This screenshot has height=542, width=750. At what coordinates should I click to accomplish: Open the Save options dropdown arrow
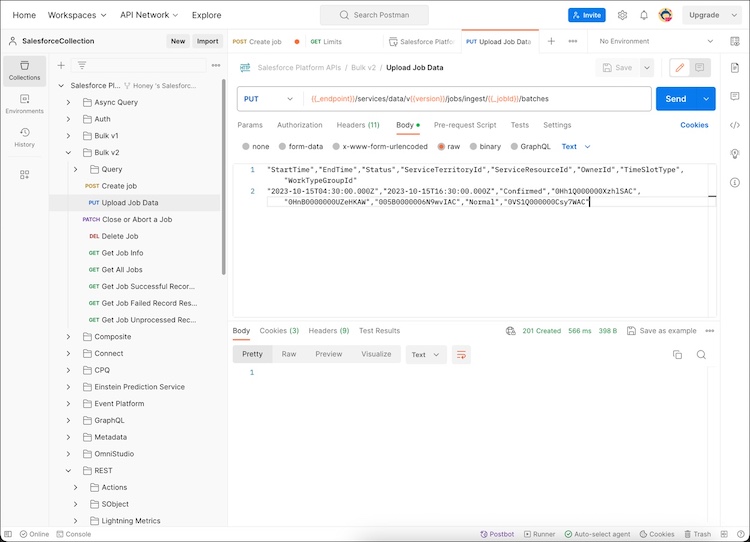[647, 67]
